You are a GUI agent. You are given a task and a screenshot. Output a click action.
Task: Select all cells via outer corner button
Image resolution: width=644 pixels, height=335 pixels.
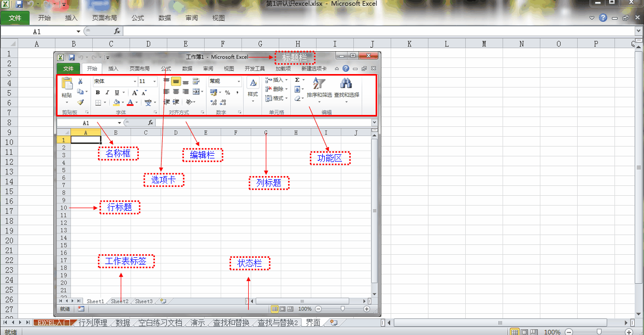(x=9, y=44)
